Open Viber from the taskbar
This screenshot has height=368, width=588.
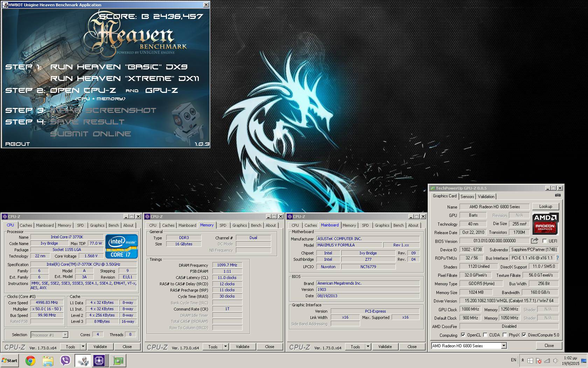click(x=65, y=361)
